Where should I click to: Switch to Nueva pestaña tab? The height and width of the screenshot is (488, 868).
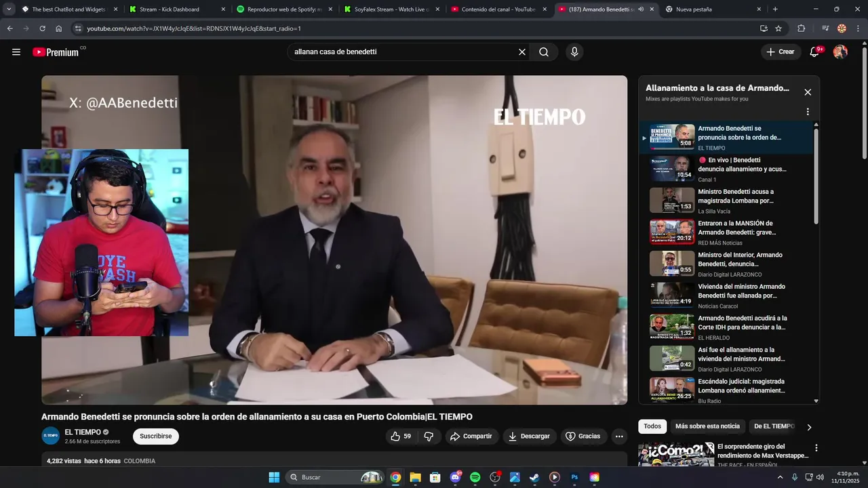pos(713,9)
